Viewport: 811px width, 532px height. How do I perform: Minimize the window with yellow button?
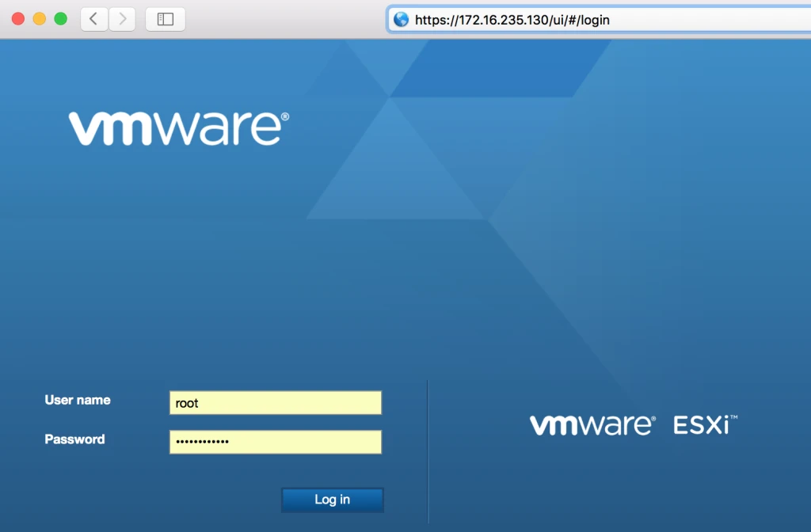[40, 19]
